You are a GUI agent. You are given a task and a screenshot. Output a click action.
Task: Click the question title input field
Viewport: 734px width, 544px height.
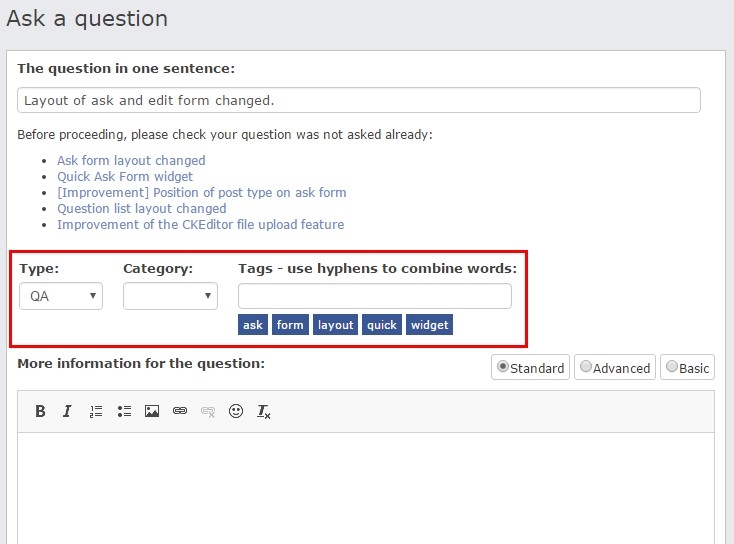[x=359, y=100]
